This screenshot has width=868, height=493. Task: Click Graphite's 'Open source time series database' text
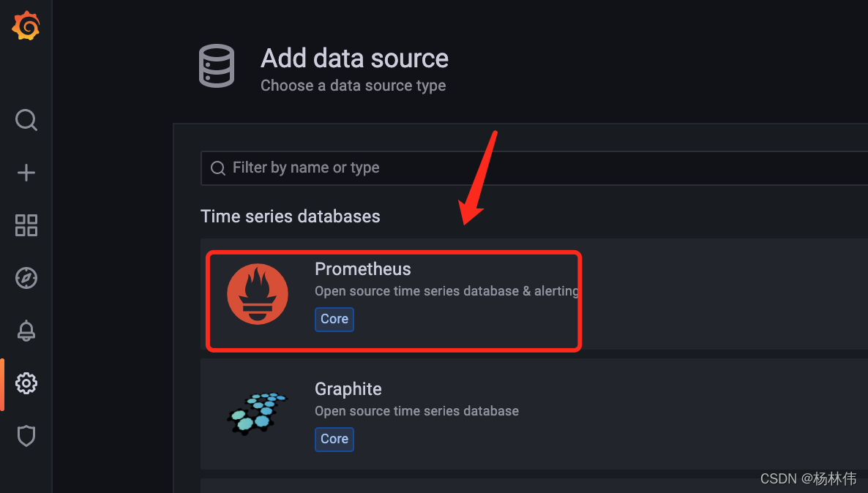pyautogui.click(x=417, y=411)
